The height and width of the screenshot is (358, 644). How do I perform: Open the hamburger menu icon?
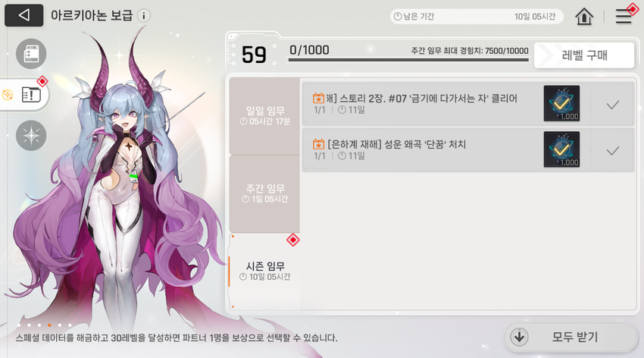point(624,16)
